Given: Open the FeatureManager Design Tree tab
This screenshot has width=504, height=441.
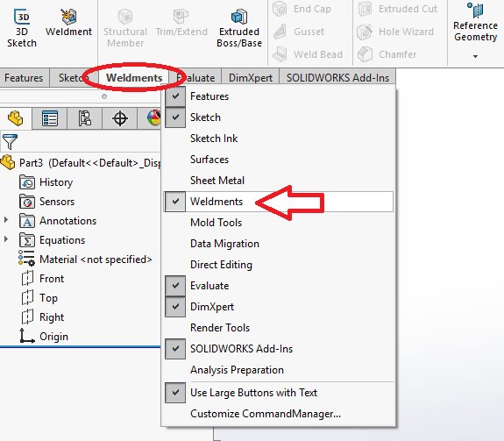Looking at the screenshot, I should (16, 118).
